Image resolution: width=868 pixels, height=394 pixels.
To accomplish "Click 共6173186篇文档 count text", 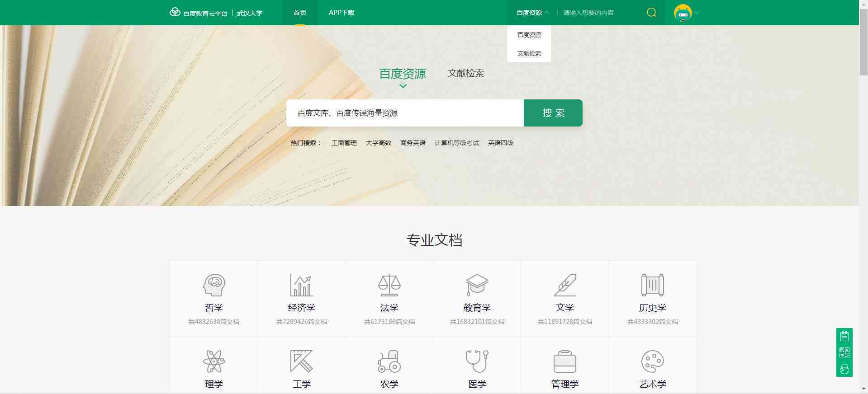I will (389, 322).
